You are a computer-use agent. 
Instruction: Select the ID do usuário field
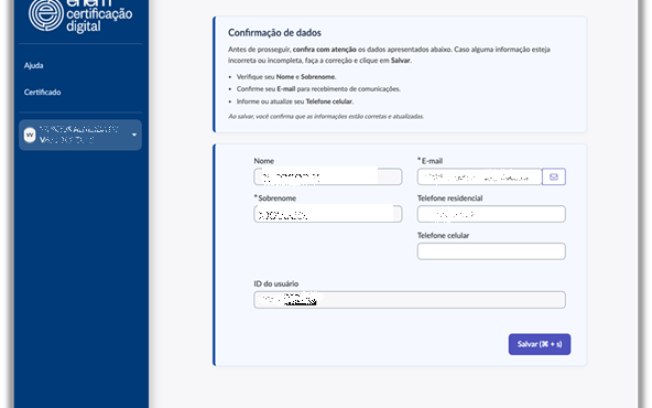point(409,299)
